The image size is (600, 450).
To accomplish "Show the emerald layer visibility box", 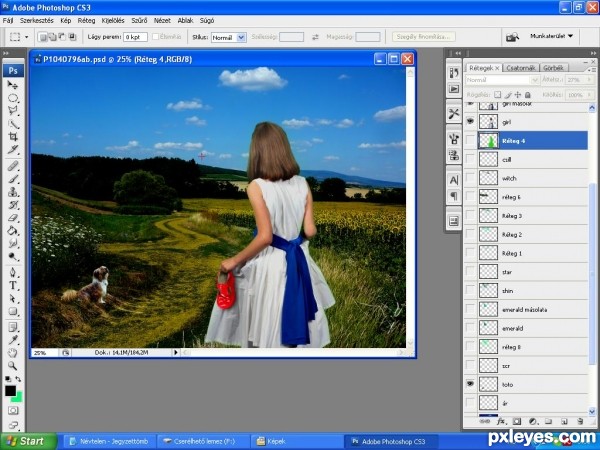I will tap(470, 328).
